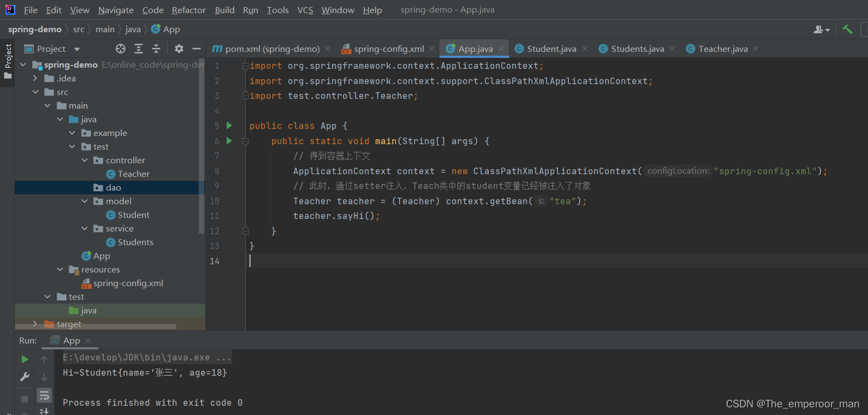Open the Navigate menu
The height and width of the screenshot is (415, 868).
coord(116,10)
